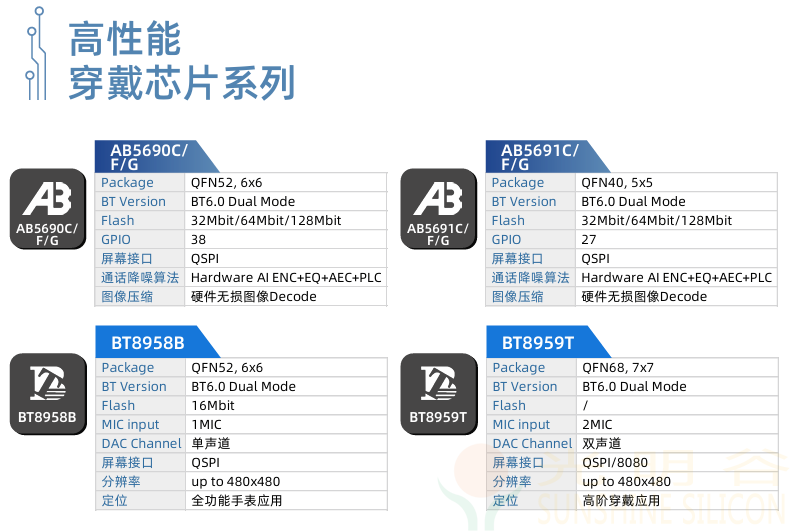Click the 'QFN52, 6x6' cell in BT8958B table

coord(227,367)
